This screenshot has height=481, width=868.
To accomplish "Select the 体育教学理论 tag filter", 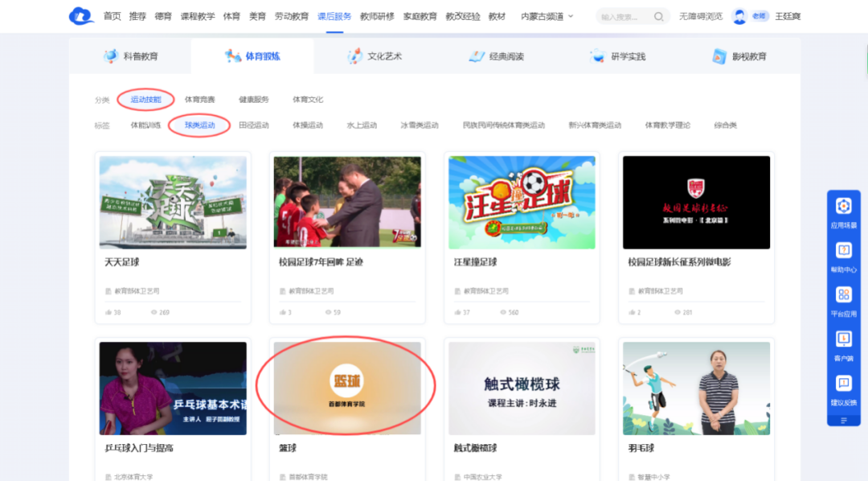I will [668, 125].
